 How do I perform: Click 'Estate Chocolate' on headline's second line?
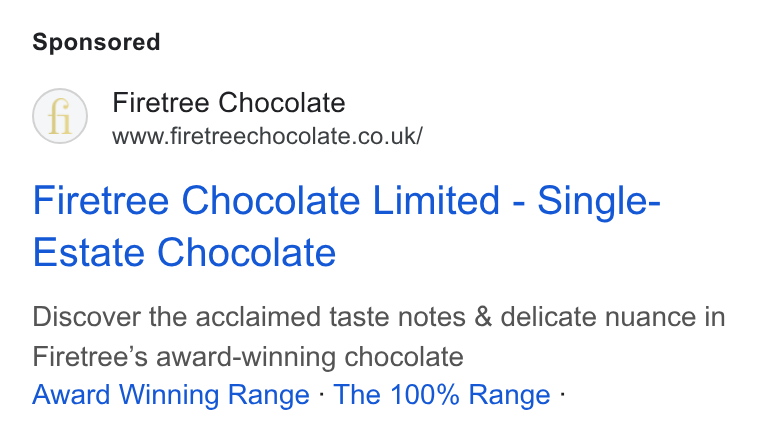tap(184, 252)
